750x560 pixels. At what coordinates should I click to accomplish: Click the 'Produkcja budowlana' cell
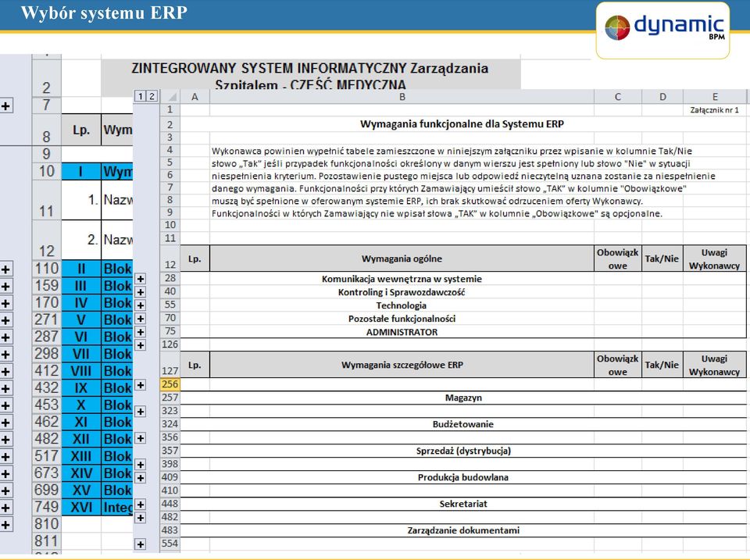(463, 477)
